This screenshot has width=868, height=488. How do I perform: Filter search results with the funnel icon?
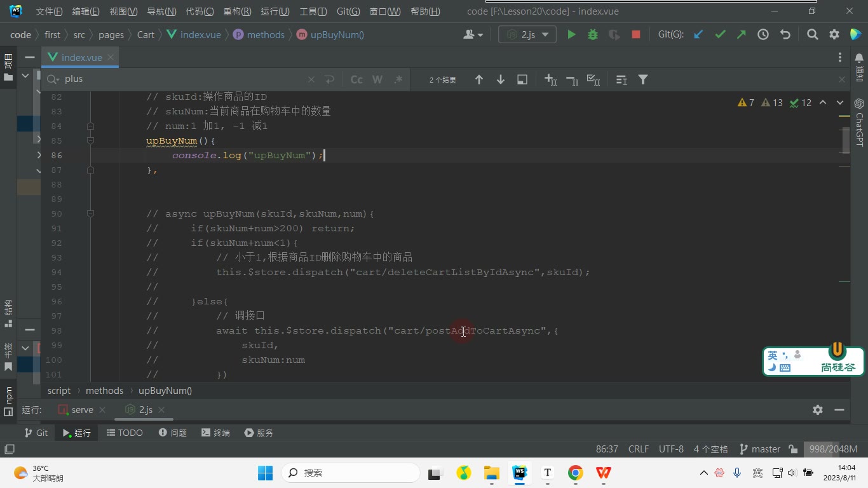[643, 79]
